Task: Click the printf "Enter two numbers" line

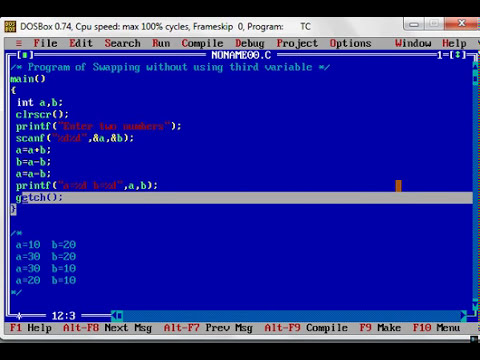Action: tap(99, 126)
